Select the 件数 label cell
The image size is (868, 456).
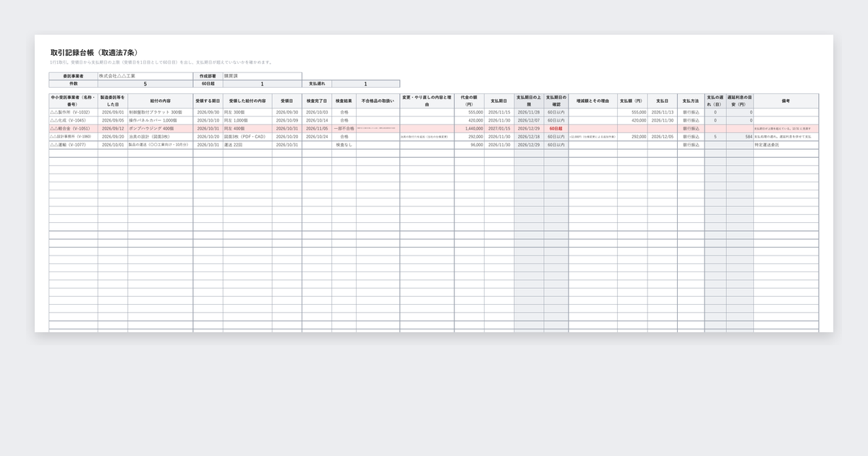pos(74,84)
